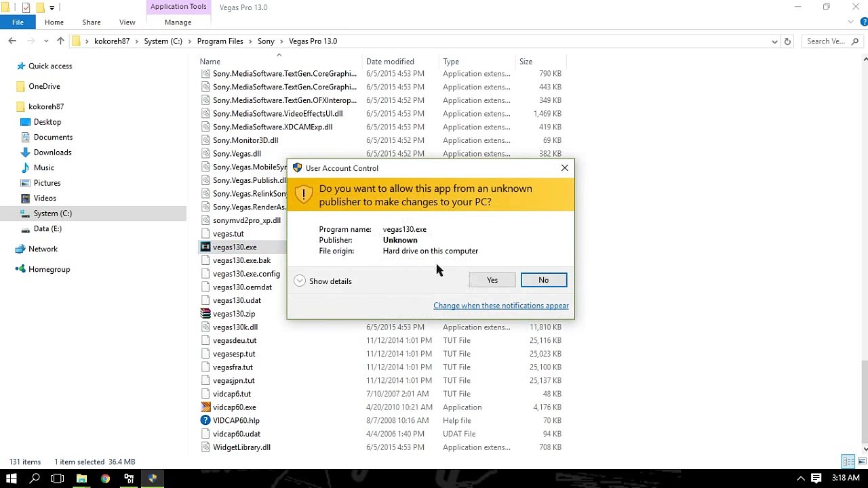Image resolution: width=868 pixels, height=488 pixels.
Task: Select System (C:) drive in navigation pane
Action: tap(53, 213)
